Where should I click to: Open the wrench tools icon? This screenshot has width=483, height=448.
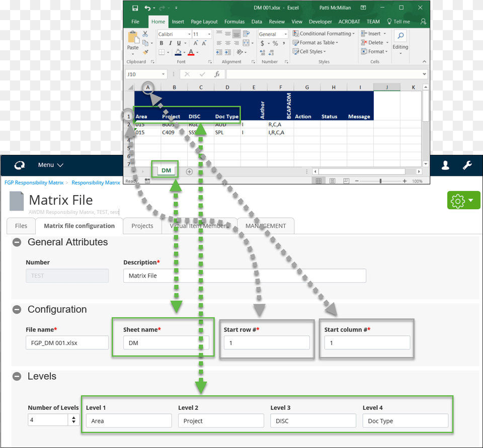(x=467, y=165)
